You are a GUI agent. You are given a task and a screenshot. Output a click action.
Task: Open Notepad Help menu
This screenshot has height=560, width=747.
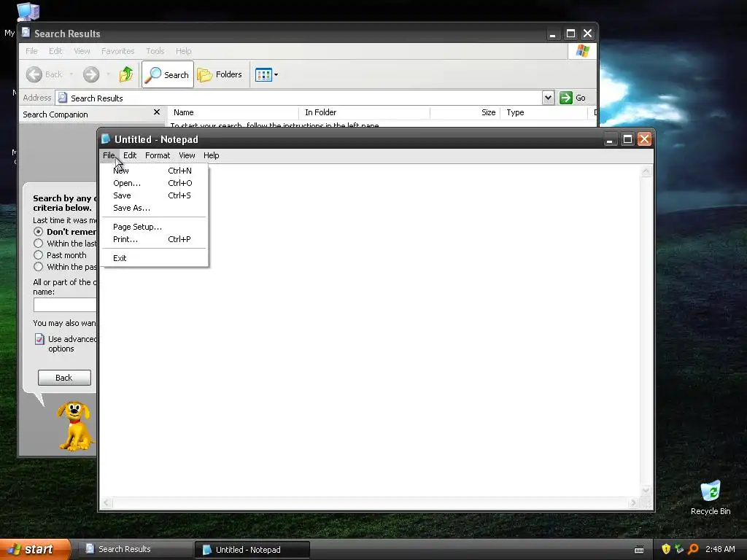(x=211, y=155)
